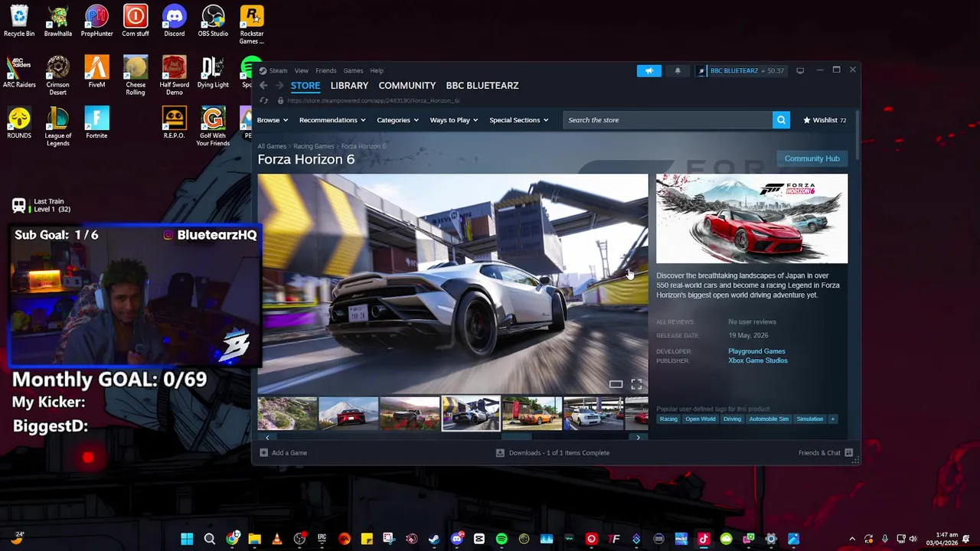Open Wishlist 72 button
Viewport: 980px width, 551px height.
coord(825,120)
